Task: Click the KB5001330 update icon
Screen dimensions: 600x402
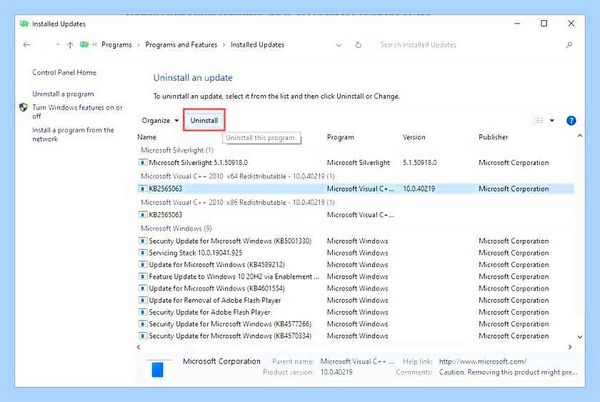Action: tap(142, 241)
